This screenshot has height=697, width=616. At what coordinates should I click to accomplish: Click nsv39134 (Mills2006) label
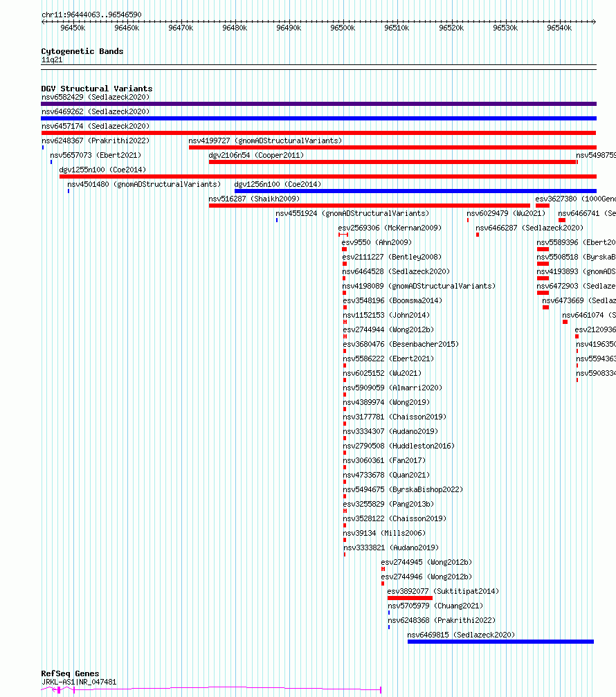384,533
